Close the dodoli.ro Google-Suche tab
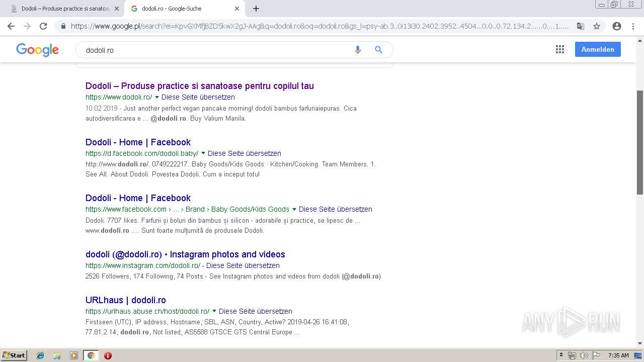 [x=237, y=9]
